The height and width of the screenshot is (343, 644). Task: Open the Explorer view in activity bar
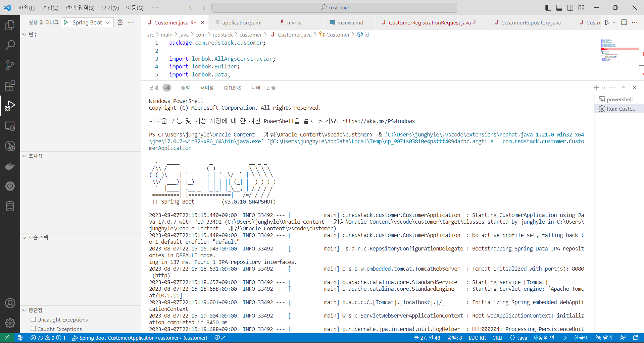(x=10, y=25)
